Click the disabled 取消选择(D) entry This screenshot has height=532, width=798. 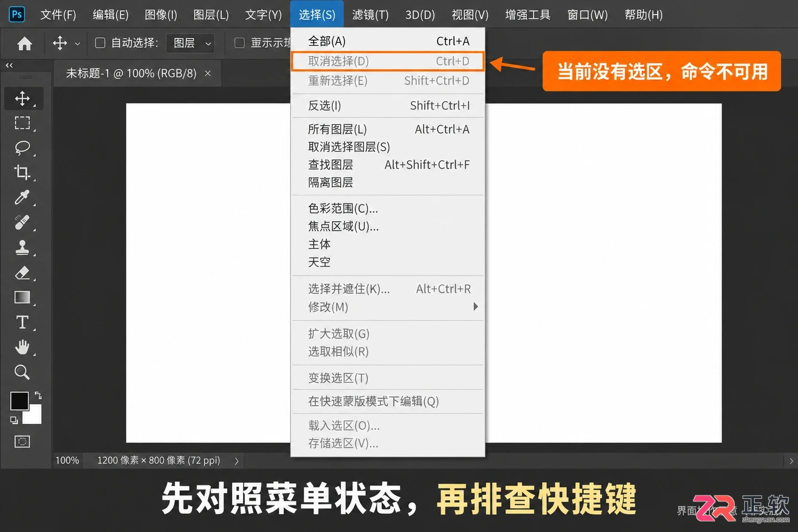pyautogui.click(x=388, y=61)
